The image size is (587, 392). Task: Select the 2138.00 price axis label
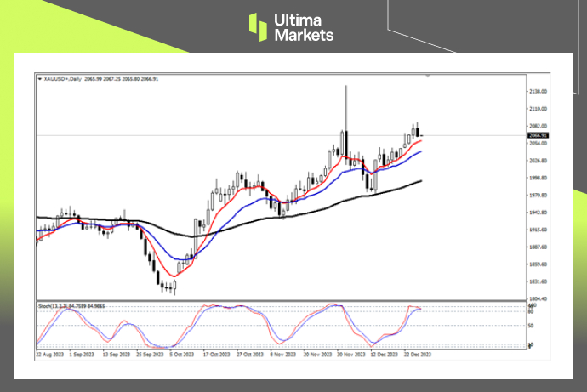point(538,91)
